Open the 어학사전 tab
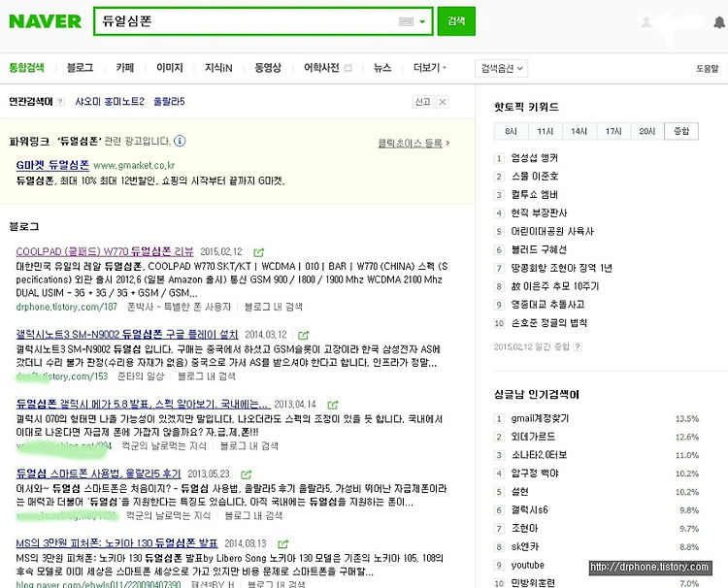 click(x=321, y=68)
